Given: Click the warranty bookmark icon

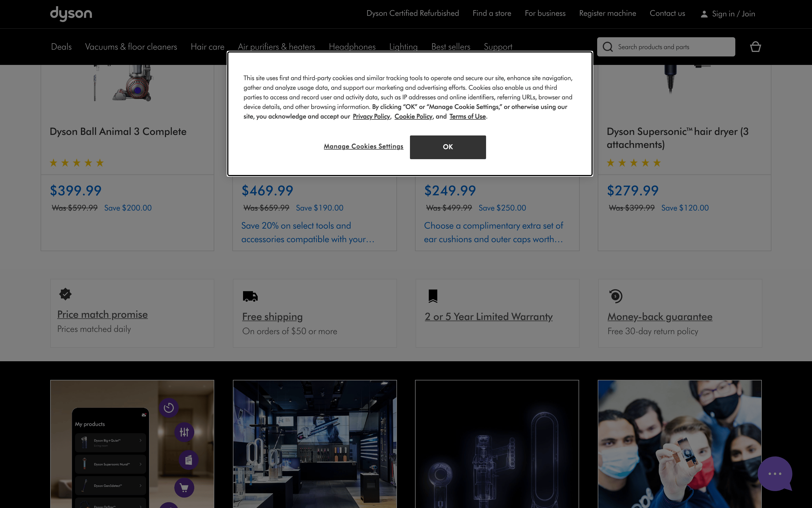Looking at the screenshot, I should 433,296.
